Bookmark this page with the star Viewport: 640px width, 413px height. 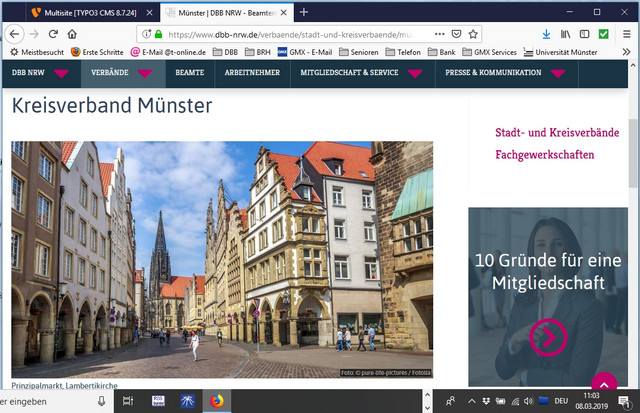tap(473, 34)
